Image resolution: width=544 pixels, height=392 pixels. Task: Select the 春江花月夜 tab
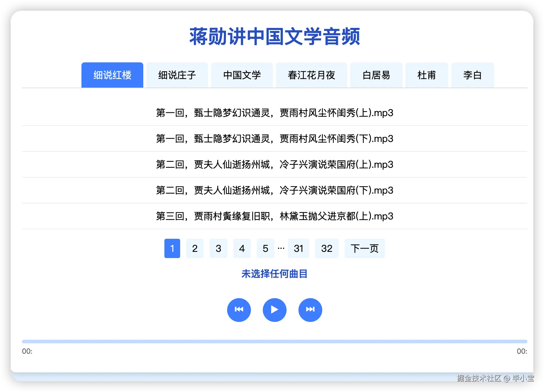(x=311, y=75)
